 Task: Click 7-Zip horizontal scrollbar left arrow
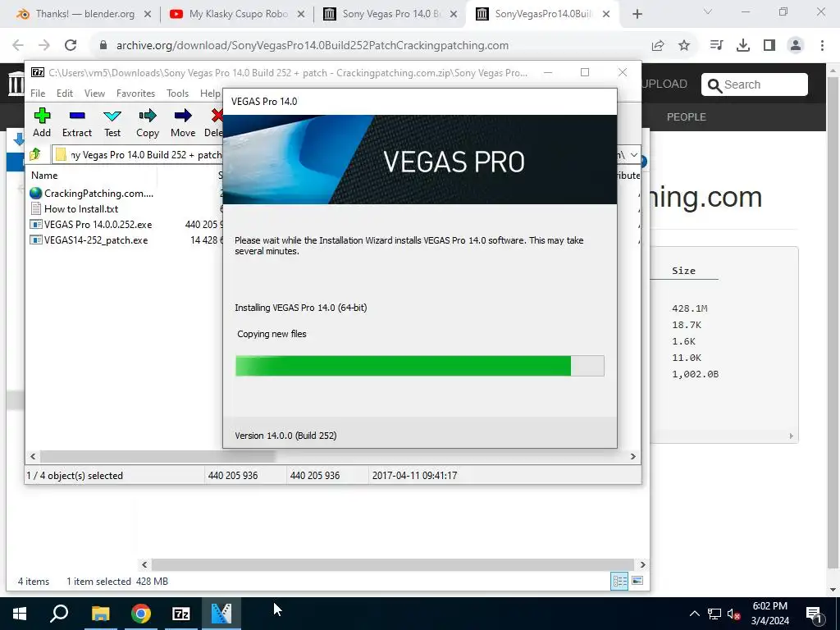pyautogui.click(x=33, y=456)
